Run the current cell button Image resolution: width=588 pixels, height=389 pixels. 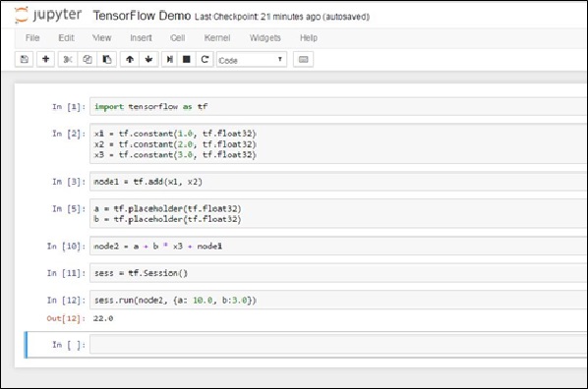[170, 59]
